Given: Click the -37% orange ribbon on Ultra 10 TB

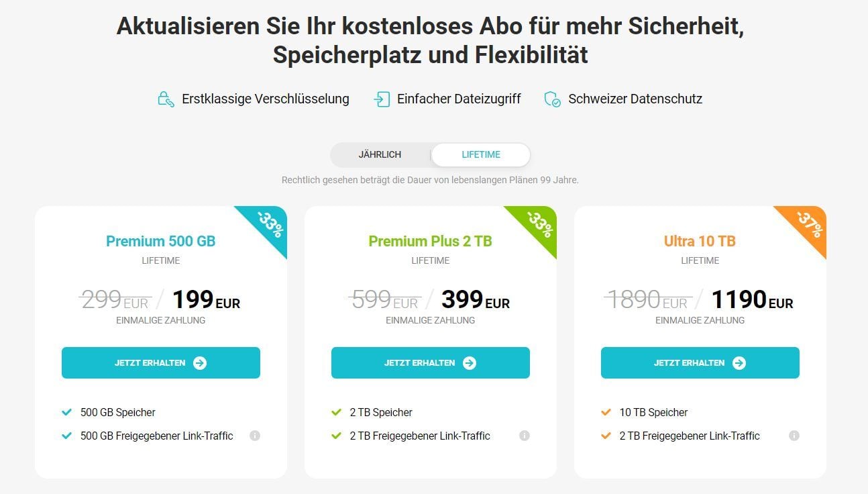Looking at the screenshot, I should (807, 225).
